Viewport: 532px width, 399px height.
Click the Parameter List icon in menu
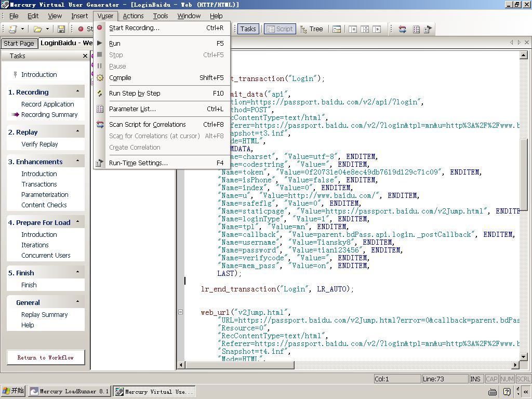point(100,109)
